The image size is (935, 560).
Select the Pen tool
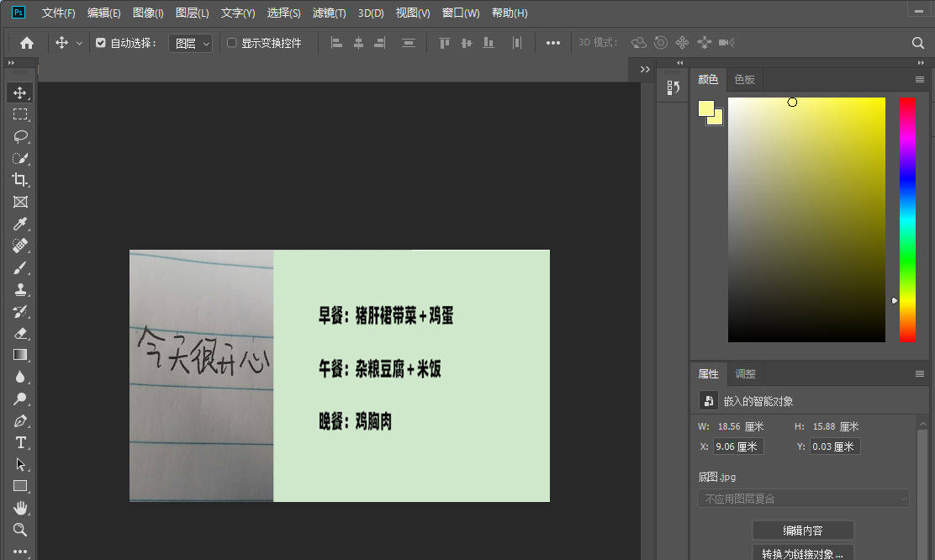click(x=20, y=420)
